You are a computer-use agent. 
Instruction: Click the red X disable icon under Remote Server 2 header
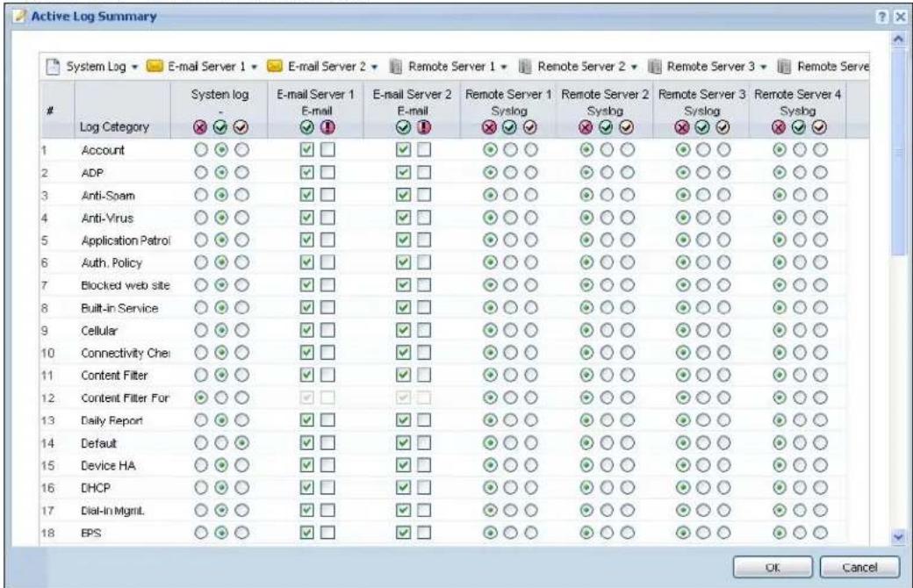[x=586, y=127]
